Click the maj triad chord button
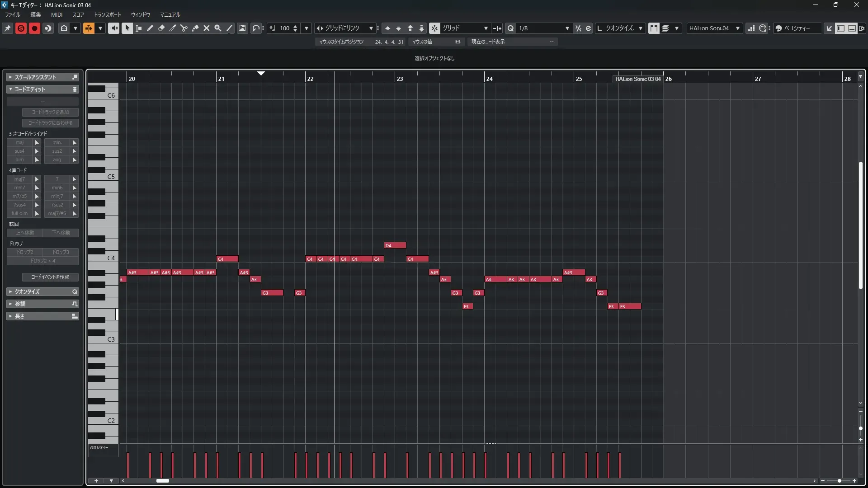Viewport: 868px width, 488px height. point(20,142)
